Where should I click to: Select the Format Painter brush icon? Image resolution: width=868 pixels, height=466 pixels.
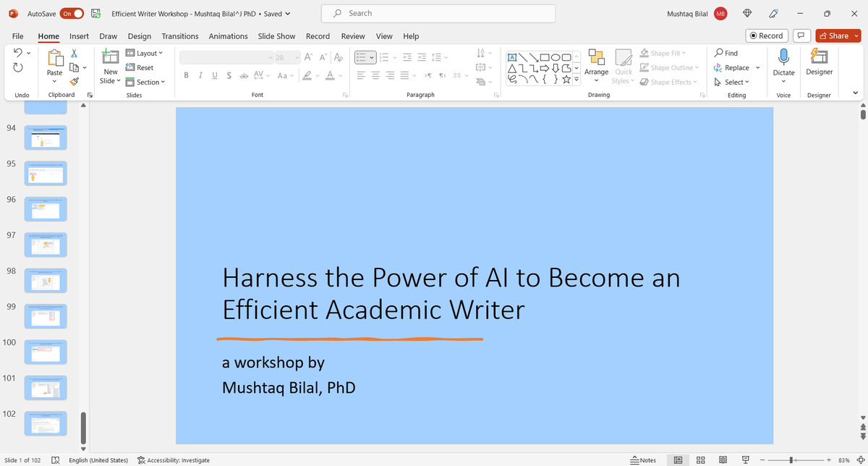click(74, 82)
